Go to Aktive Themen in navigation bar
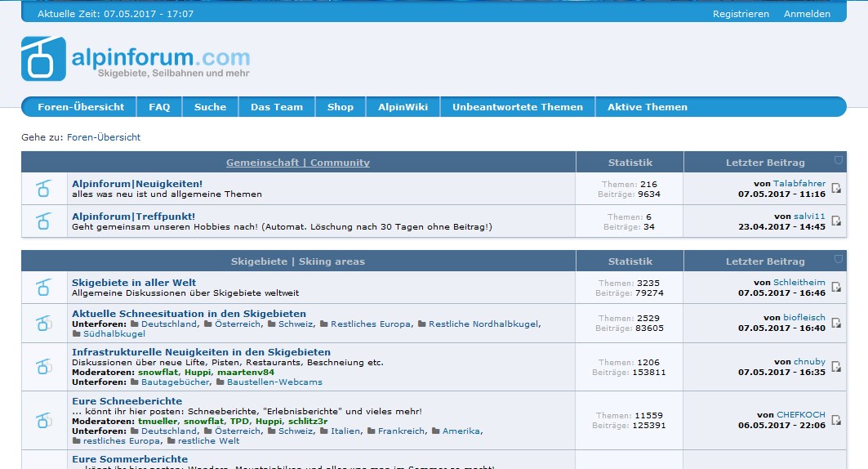 [x=647, y=107]
